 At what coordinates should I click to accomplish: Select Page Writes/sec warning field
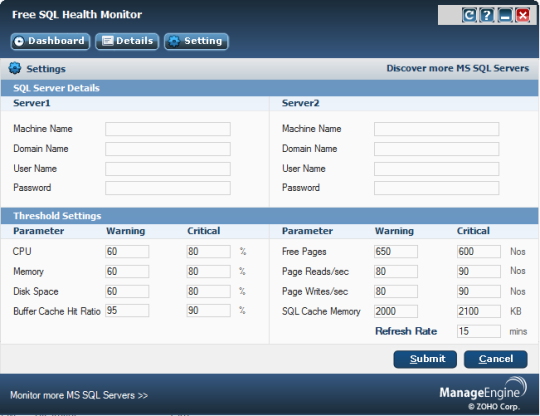click(x=396, y=291)
